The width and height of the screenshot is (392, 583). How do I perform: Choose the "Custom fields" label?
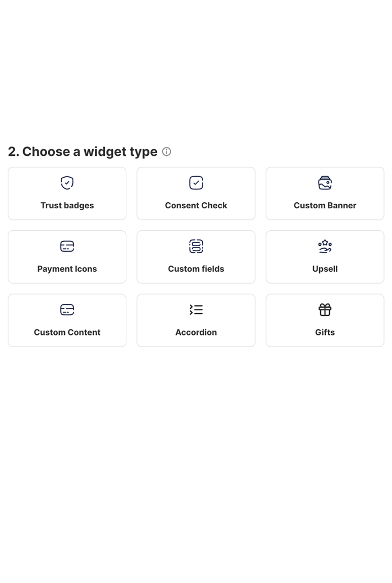(196, 269)
